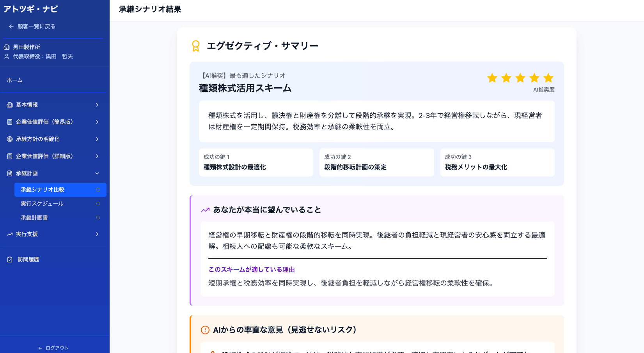644x353 pixels.
Task: Expand the 基本情報 menu chevron
Action: click(97, 104)
